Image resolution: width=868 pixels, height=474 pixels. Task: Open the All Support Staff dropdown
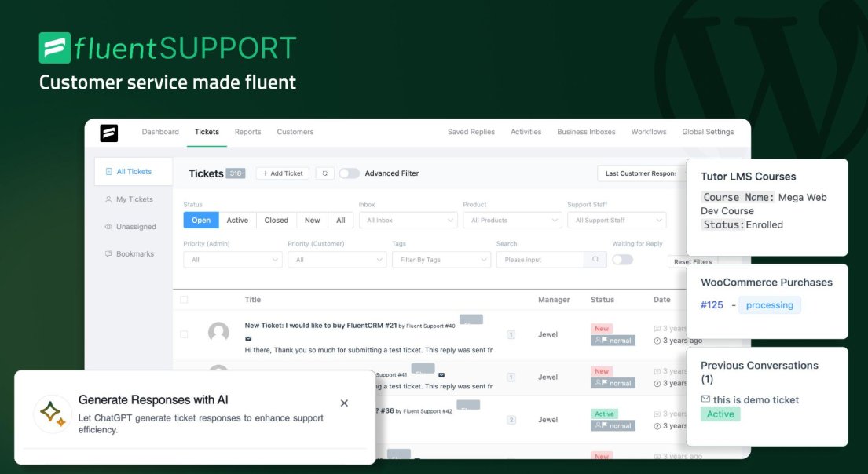617,221
